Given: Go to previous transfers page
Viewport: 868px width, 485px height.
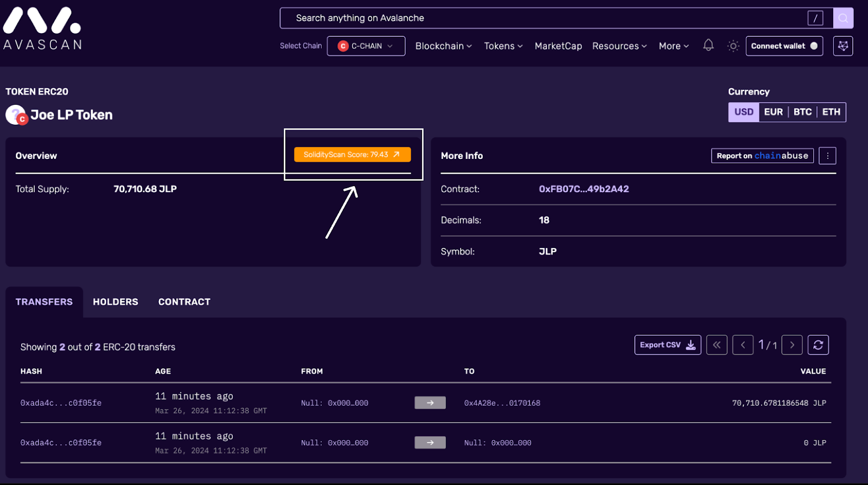Looking at the screenshot, I should coord(743,345).
